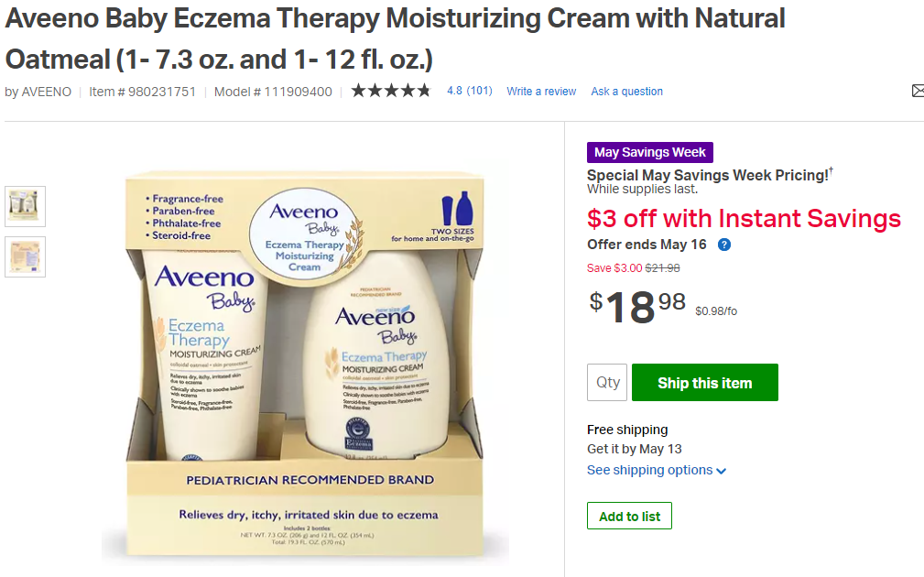Select the second product thumbnail
The height and width of the screenshot is (577, 924).
click(25, 256)
